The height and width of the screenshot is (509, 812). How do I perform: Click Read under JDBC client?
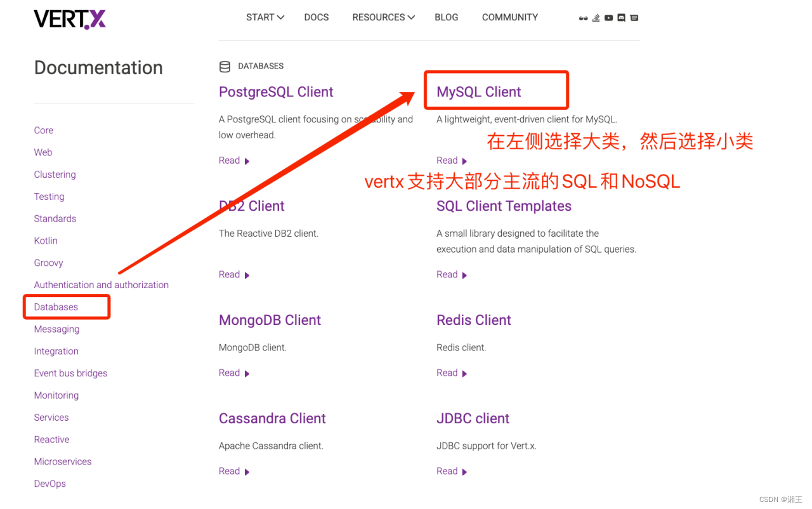[x=447, y=472]
